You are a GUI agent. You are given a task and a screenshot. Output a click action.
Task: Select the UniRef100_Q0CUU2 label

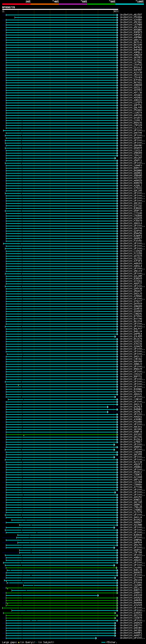pyautogui.click(x=131, y=435)
